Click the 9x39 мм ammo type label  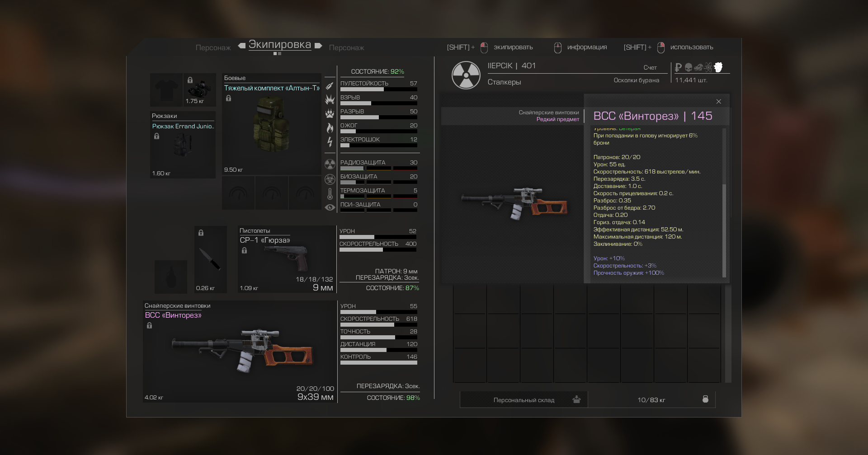[x=315, y=397]
